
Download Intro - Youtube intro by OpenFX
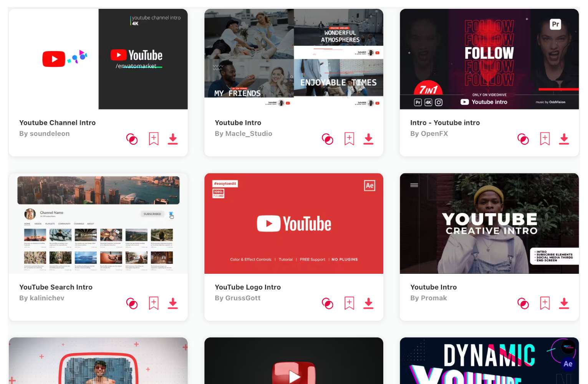564,139
